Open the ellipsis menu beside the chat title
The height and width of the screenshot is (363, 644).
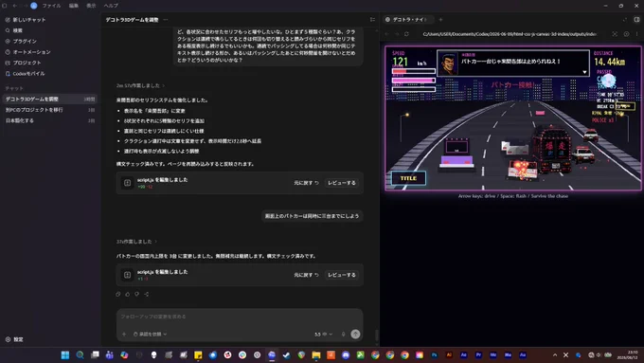[x=166, y=20]
